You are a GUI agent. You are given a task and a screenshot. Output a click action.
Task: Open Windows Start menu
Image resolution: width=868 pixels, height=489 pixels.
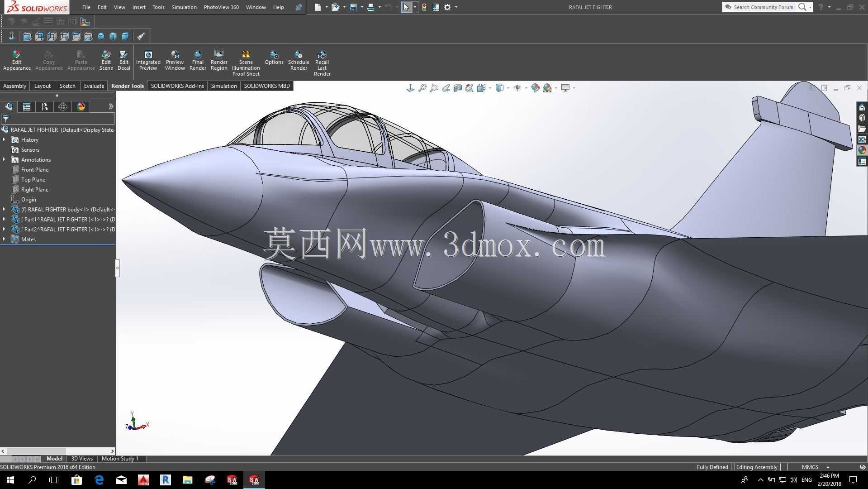10,480
